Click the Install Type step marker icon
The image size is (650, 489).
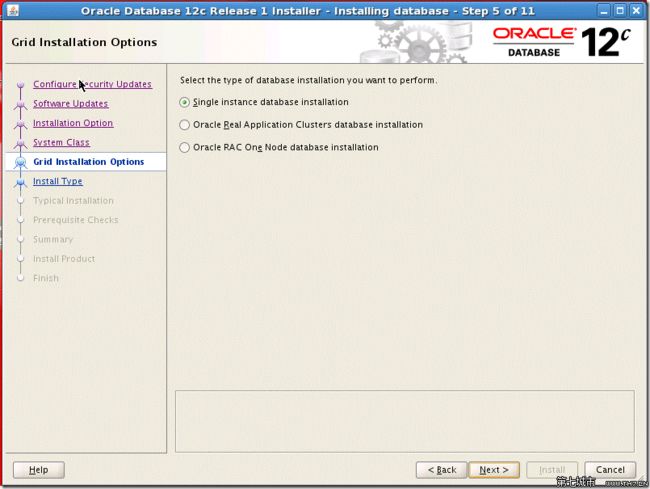click(20, 182)
